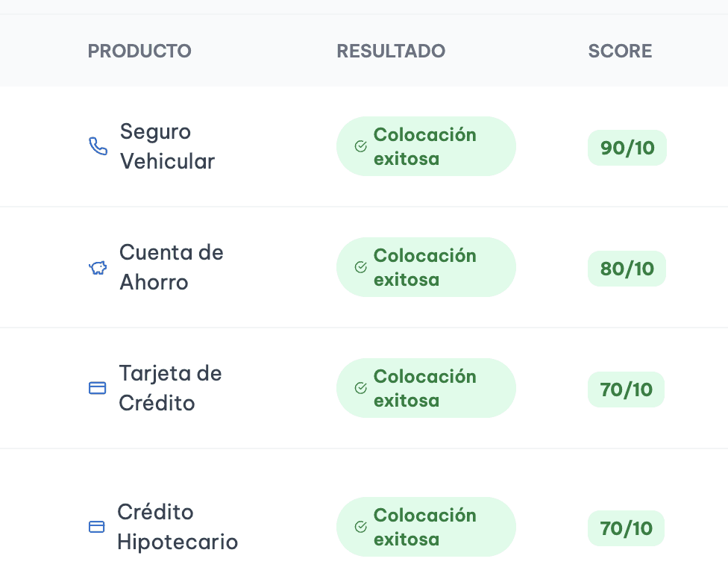Viewport: 728px width, 588px height.
Task: Click Colocación exitosa badge for Seguro Vehicular
Action: tap(426, 146)
